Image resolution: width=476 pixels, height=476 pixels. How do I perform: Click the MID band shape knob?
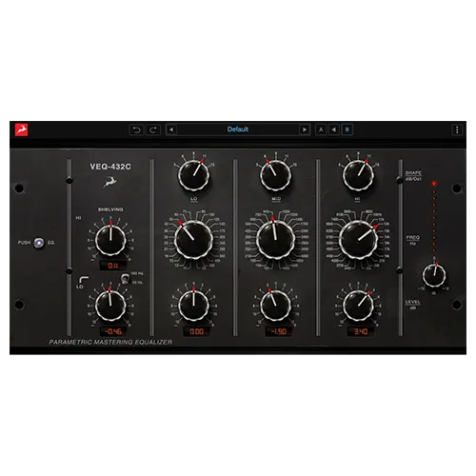[275, 175]
